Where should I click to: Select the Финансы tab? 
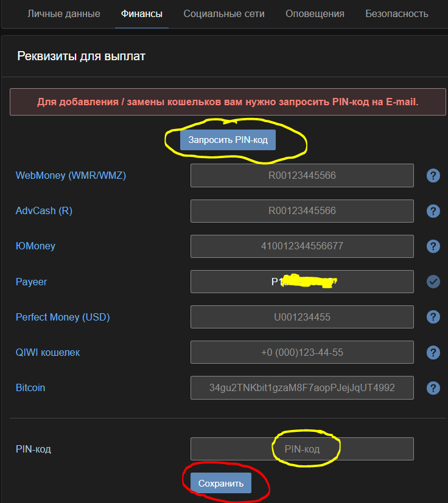[142, 13]
